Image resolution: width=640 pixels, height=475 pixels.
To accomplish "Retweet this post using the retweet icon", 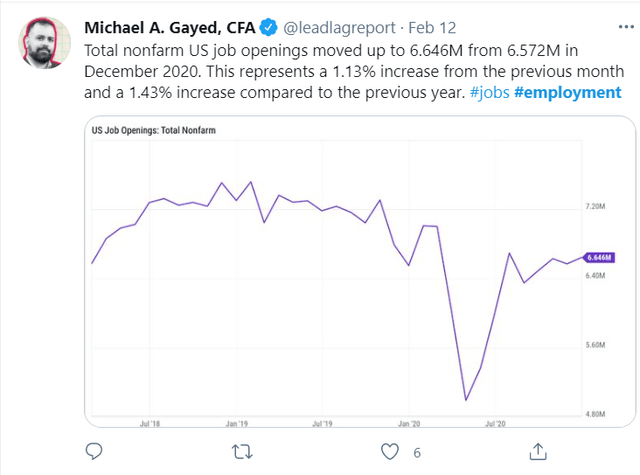I will pos(242,452).
